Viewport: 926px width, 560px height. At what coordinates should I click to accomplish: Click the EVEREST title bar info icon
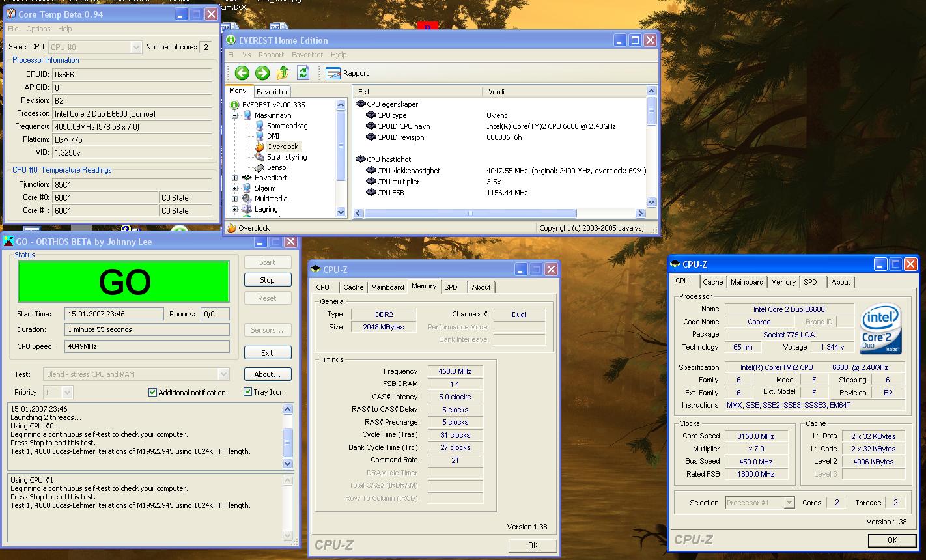(231, 40)
